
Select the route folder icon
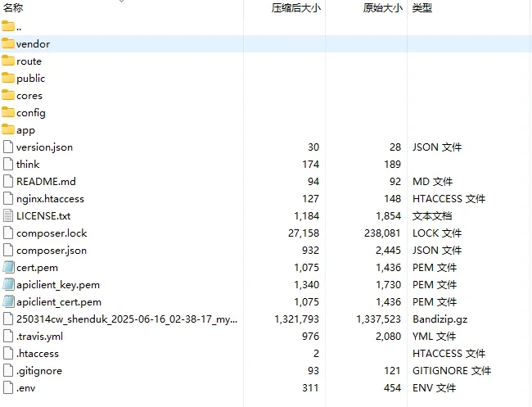pyautogui.click(x=8, y=61)
